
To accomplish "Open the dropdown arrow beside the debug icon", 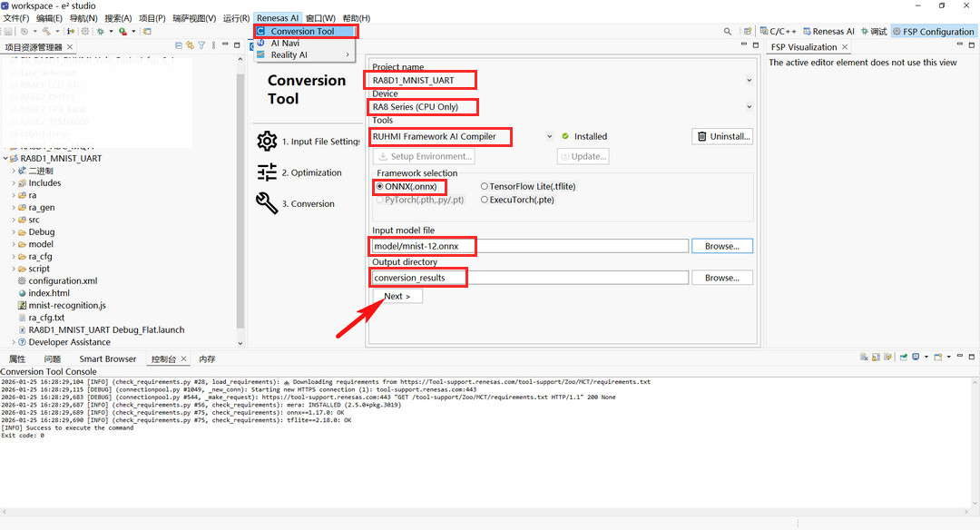I will pos(111,31).
